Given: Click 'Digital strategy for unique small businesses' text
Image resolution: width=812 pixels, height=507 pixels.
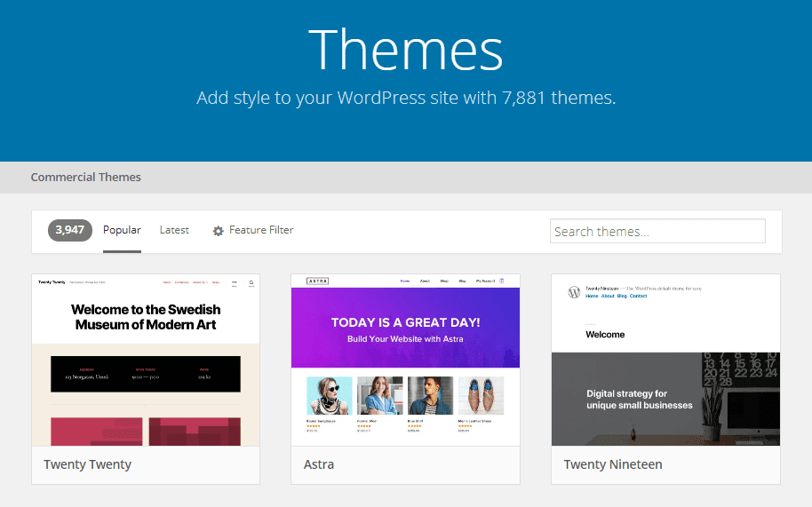Looking at the screenshot, I should (x=639, y=400).
